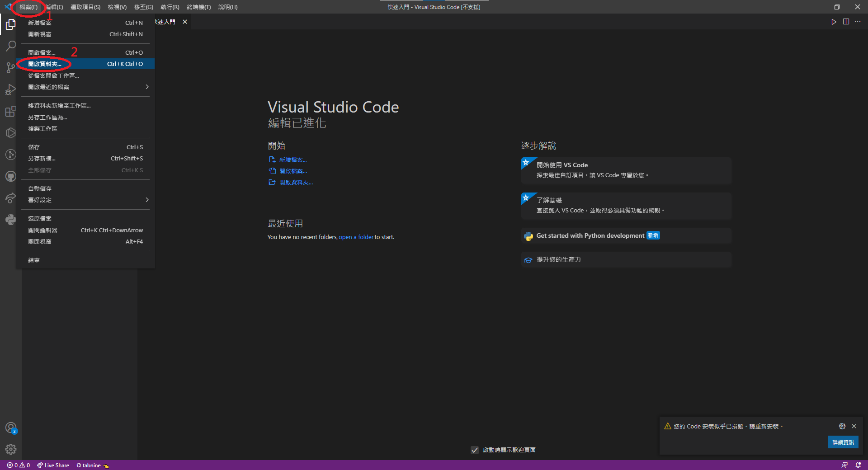
Task: Open 開始使用 VS Code walkthrough
Action: click(x=626, y=170)
